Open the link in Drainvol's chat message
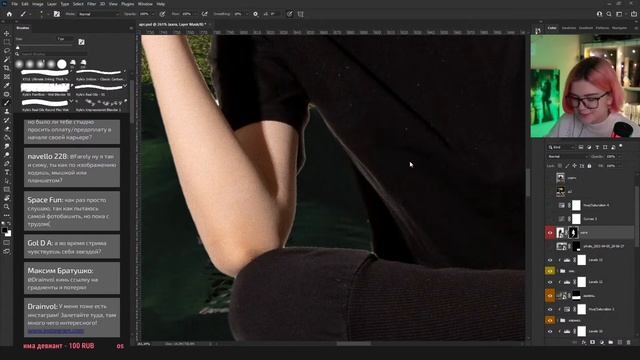The width and height of the screenshot is (640, 360). click(x=56, y=331)
